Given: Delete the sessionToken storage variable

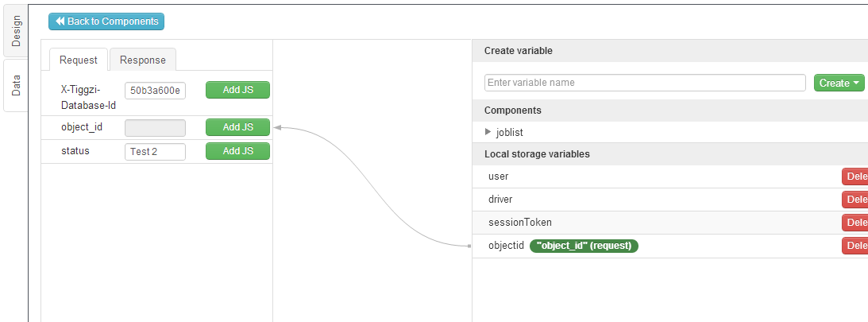Looking at the screenshot, I should click(x=855, y=223).
